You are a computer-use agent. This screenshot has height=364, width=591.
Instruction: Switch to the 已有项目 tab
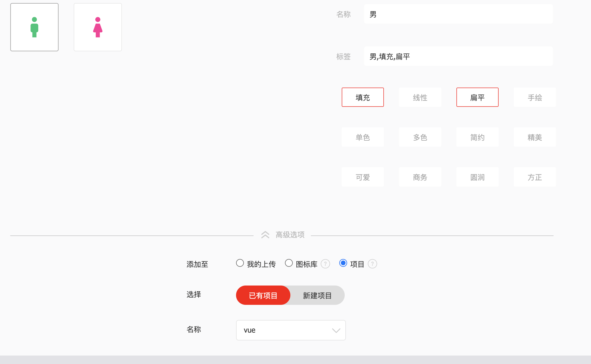click(x=263, y=295)
